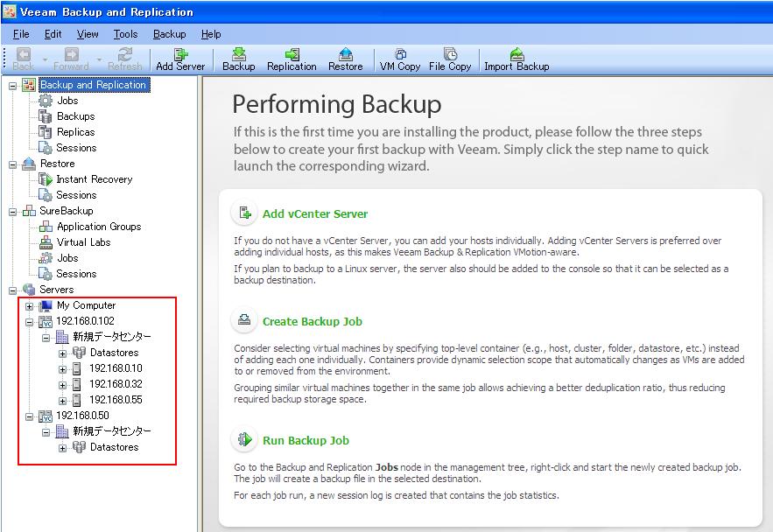Open the Back history dropdown arrow
Screen dimensions: 773x532
tap(45, 59)
